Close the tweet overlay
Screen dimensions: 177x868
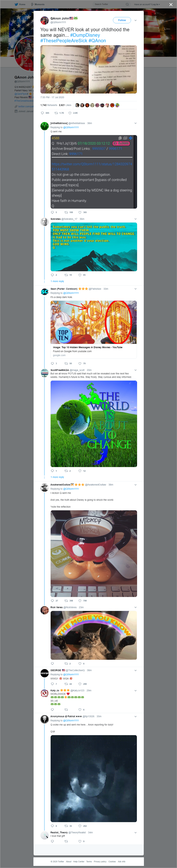pos(171,5)
